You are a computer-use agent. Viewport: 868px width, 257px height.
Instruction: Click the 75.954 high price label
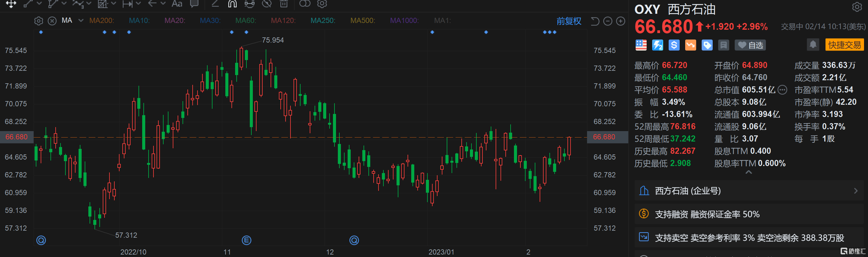point(273,40)
